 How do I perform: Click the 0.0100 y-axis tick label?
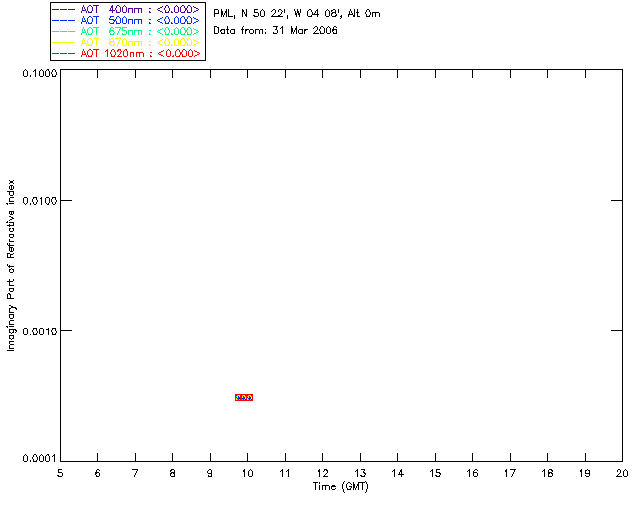pyautogui.click(x=40, y=201)
